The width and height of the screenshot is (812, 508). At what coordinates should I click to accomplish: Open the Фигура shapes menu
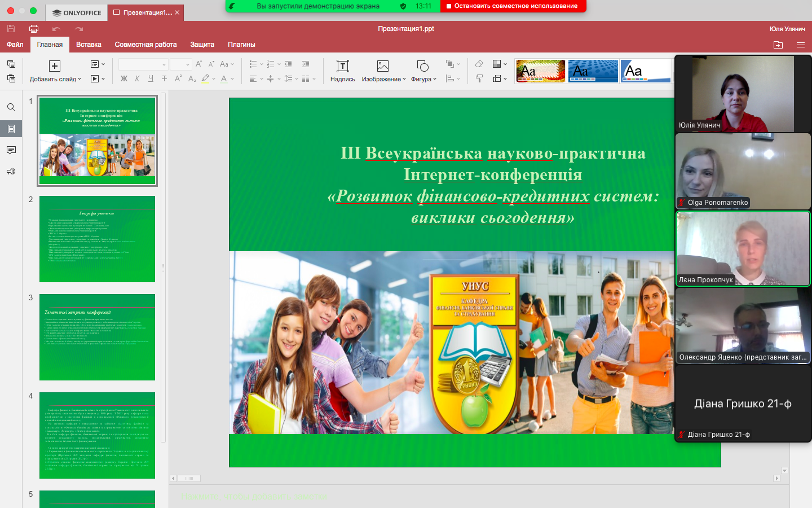(423, 71)
